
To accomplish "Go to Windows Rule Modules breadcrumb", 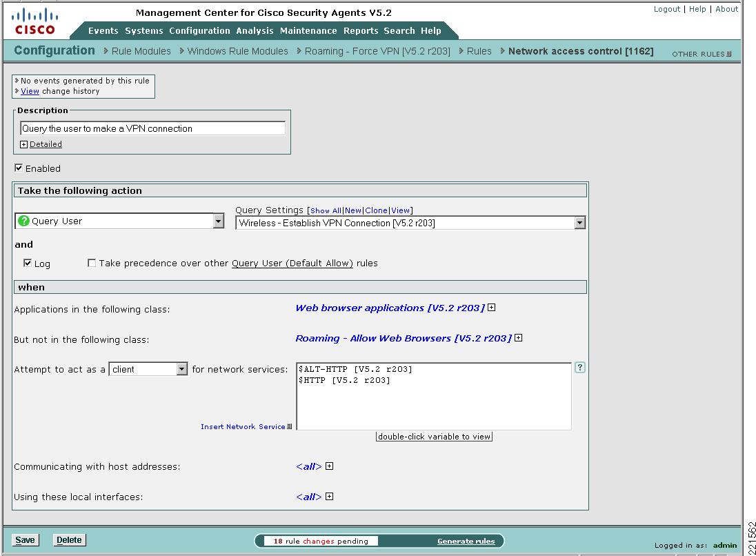I will [x=238, y=51].
